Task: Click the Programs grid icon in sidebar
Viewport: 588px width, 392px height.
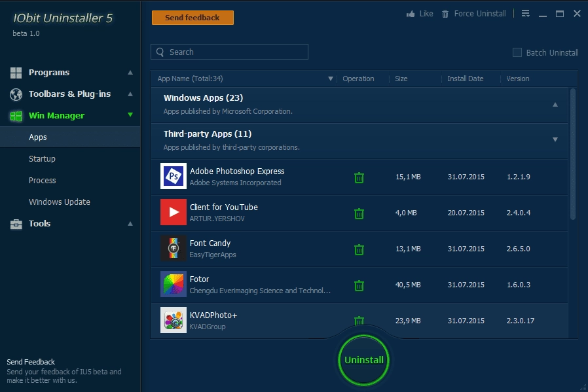Action: tap(16, 73)
